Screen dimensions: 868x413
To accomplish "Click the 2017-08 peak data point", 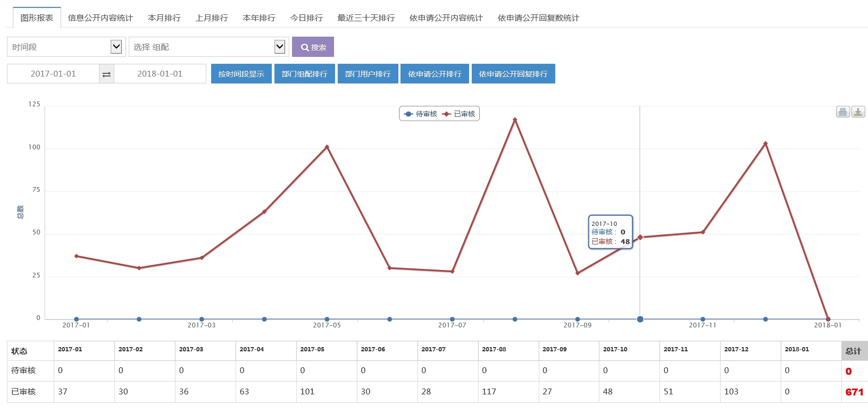I will (515, 120).
